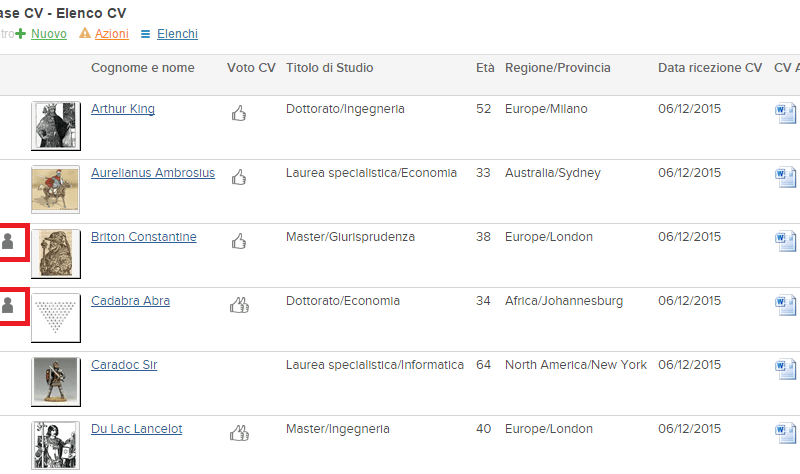Click double thumbs-up icon for Cadabra Abra
The height and width of the screenshot is (474, 800).
pos(239,304)
